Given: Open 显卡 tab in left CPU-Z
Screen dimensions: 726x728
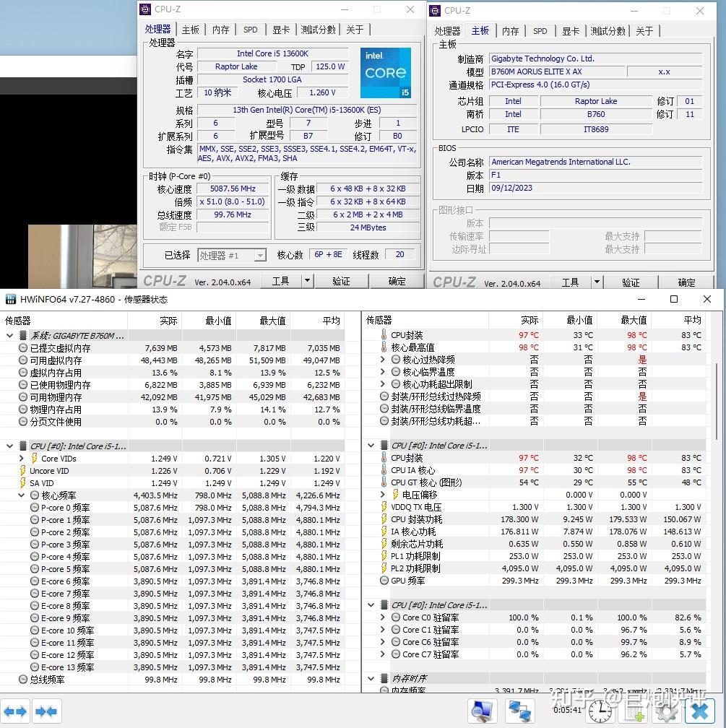Looking at the screenshot, I should tap(281, 30).
